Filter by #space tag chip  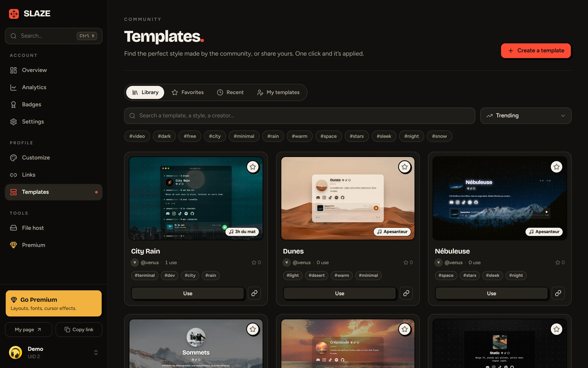point(329,136)
